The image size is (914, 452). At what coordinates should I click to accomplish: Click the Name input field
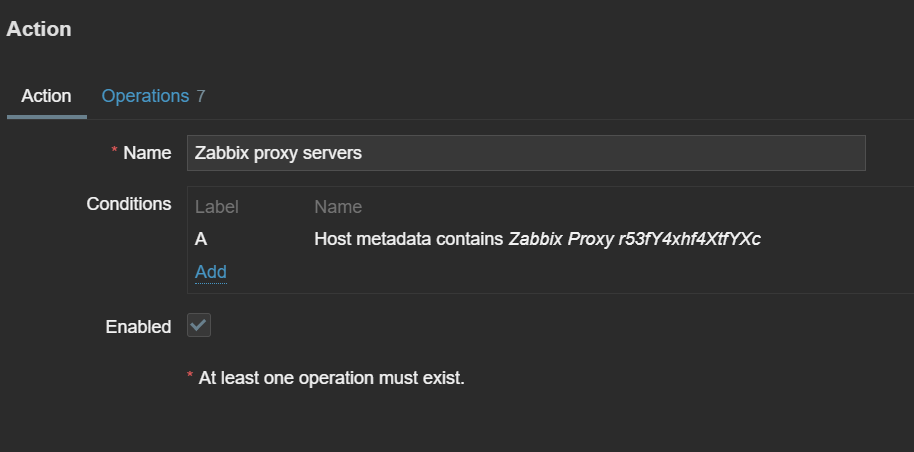525,153
